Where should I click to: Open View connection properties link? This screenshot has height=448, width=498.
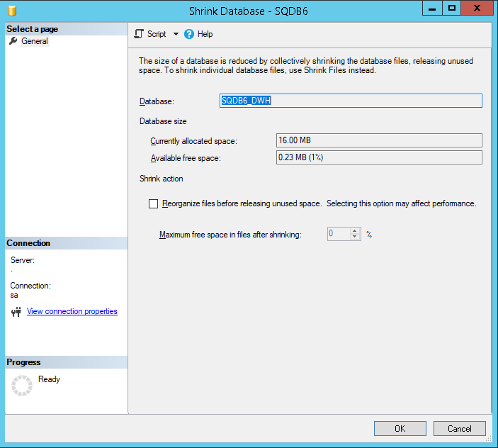pyautogui.click(x=72, y=311)
